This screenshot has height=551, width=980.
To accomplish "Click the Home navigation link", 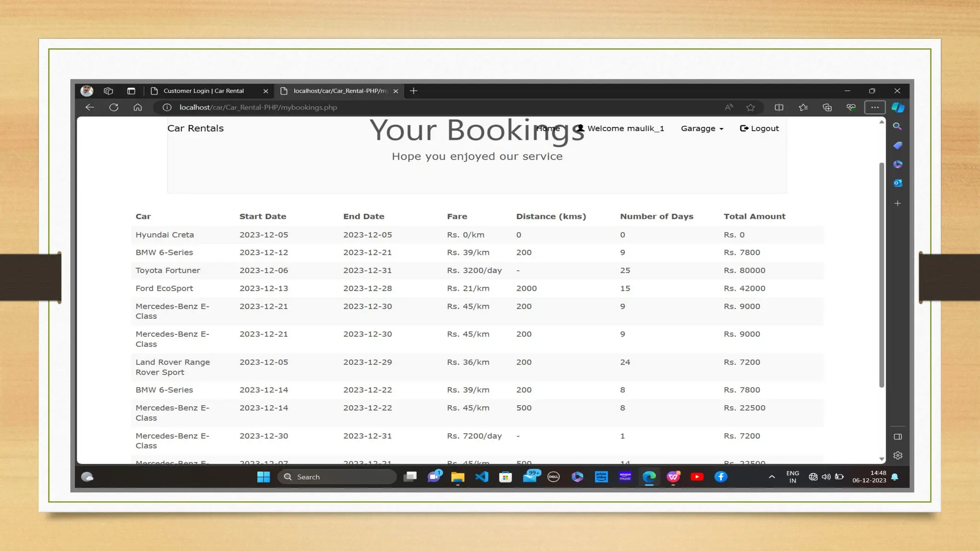I will pos(548,128).
